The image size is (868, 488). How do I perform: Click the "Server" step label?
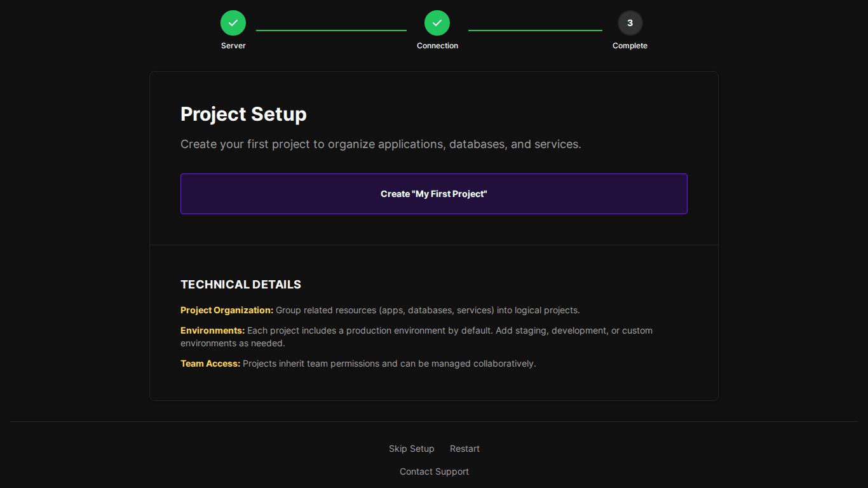tap(233, 46)
